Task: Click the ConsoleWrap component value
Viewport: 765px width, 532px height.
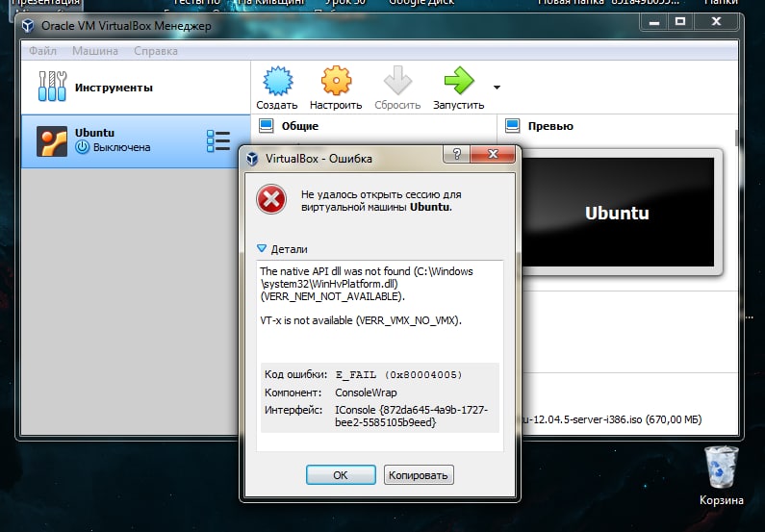Action: coord(366,393)
